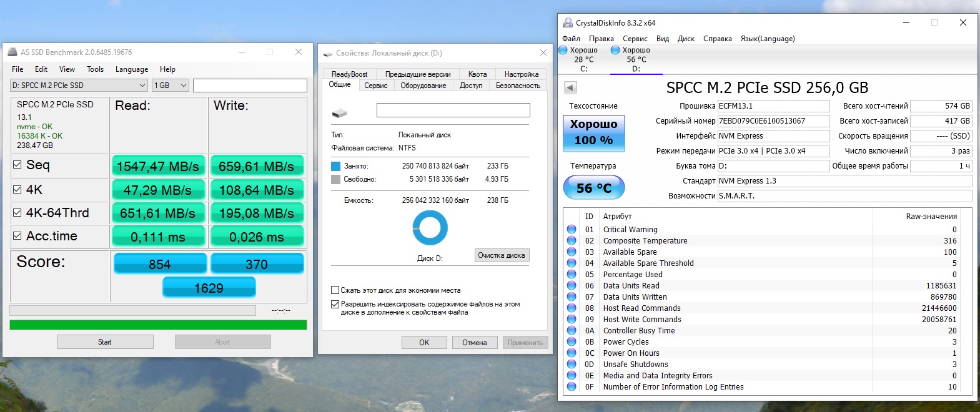
Task: Click the status orb for Available Spare Threshold
Action: (572, 263)
